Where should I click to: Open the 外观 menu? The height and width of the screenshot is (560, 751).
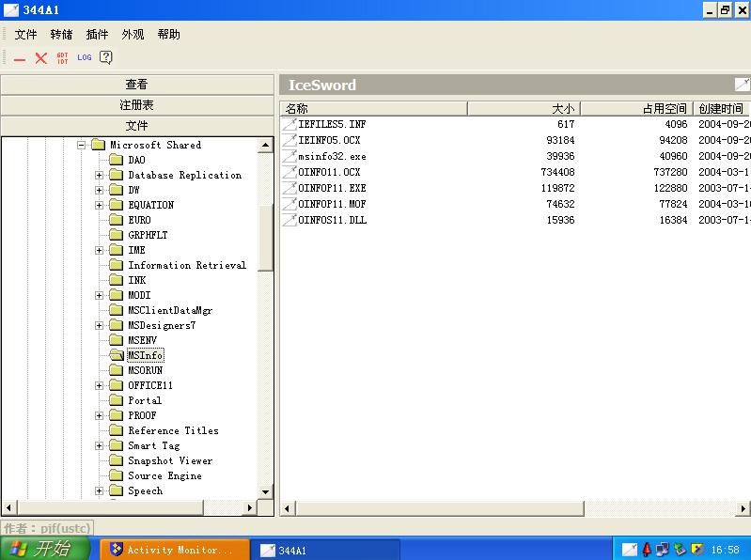[x=133, y=35]
